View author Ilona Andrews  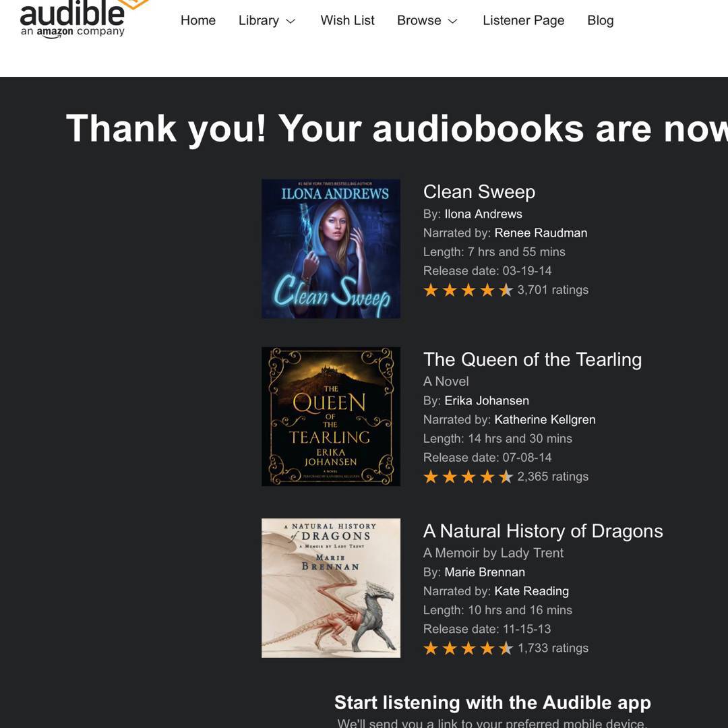tap(483, 214)
